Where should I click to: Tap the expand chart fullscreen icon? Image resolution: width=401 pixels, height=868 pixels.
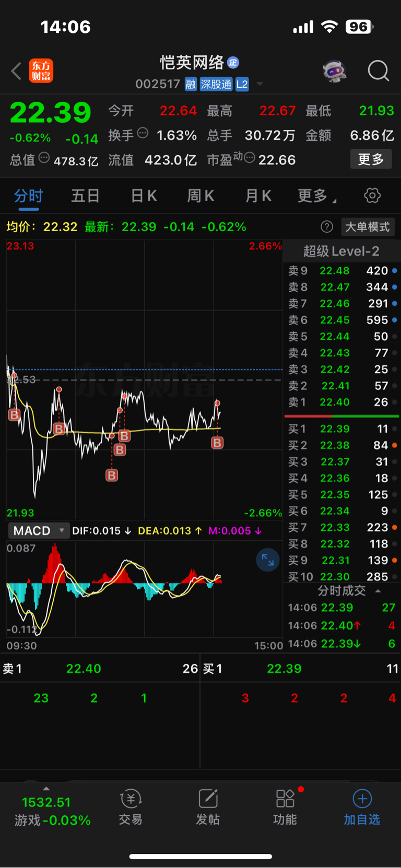click(x=268, y=560)
